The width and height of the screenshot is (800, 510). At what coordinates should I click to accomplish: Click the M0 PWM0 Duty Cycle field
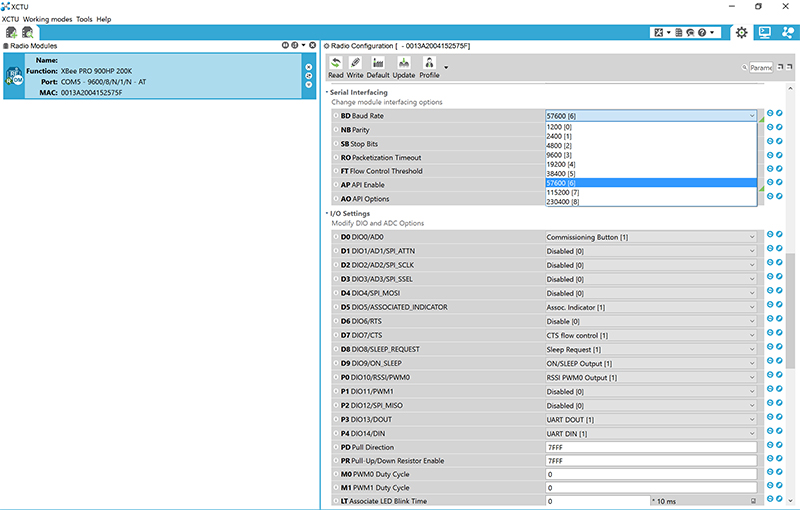click(x=651, y=474)
